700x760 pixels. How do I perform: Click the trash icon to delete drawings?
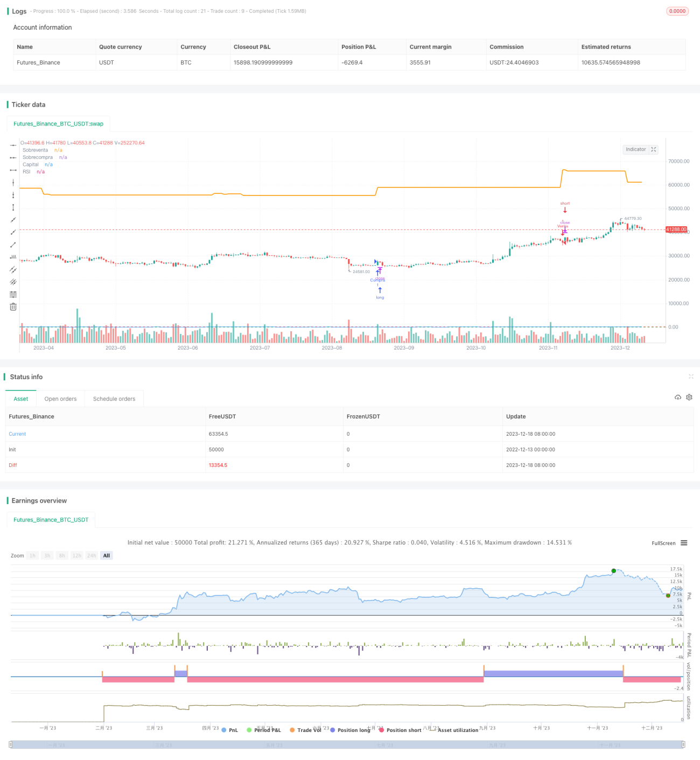13,306
